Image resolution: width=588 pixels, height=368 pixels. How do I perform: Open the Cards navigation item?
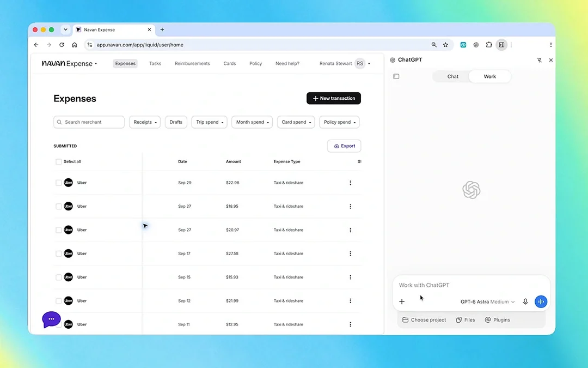[230, 63]
